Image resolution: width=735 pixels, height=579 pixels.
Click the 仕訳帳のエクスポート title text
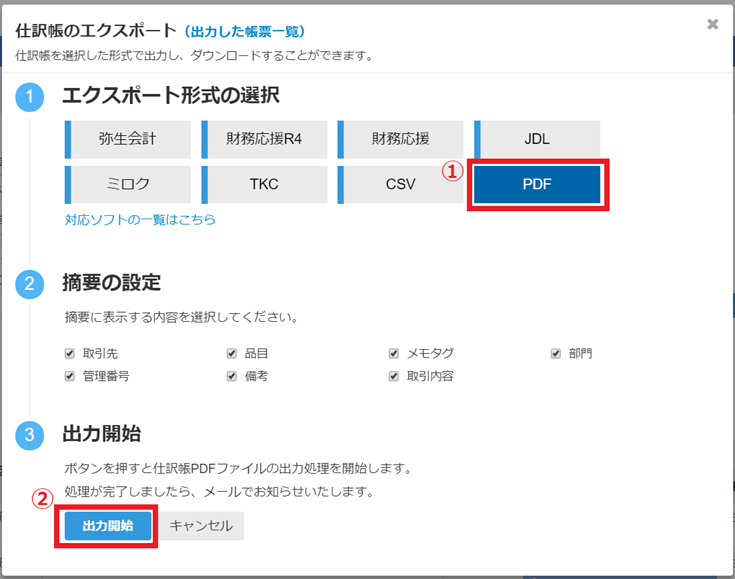point(96,31)
